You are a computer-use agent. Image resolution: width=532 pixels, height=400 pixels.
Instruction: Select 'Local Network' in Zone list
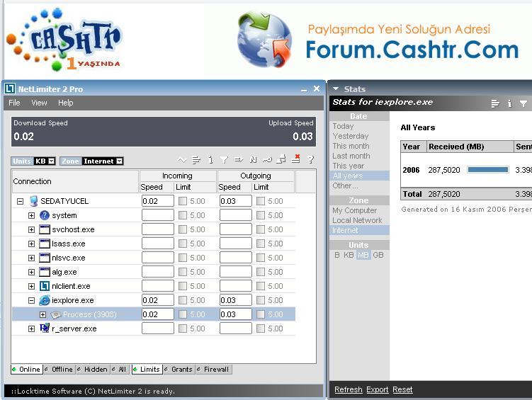click(357, 220)
